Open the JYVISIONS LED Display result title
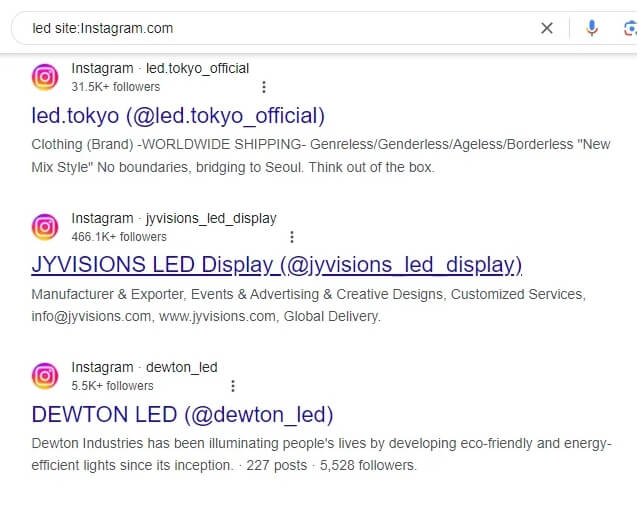Image resolution: width=641 pixels, height=507 pixels. 277,265
